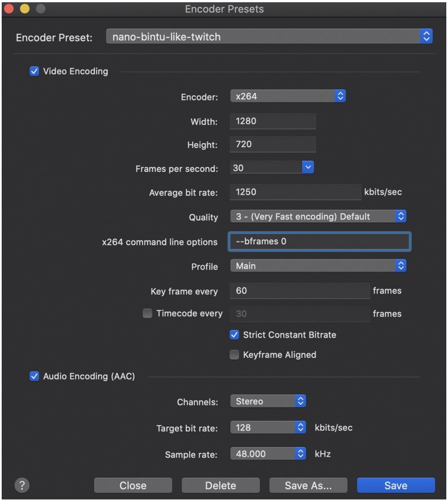Open the Profile dropdown showing Main

319,265
